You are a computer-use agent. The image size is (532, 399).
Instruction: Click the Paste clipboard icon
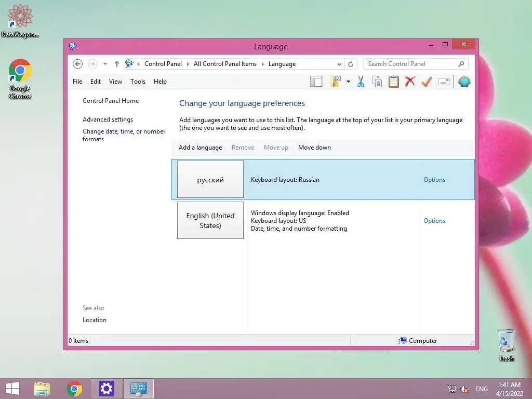[394, 82]
